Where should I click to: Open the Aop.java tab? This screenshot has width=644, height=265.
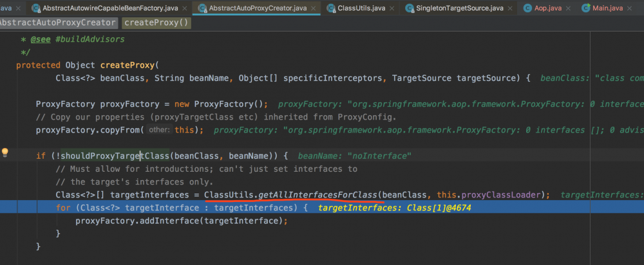pyautogui.click(x=548, y=8)
